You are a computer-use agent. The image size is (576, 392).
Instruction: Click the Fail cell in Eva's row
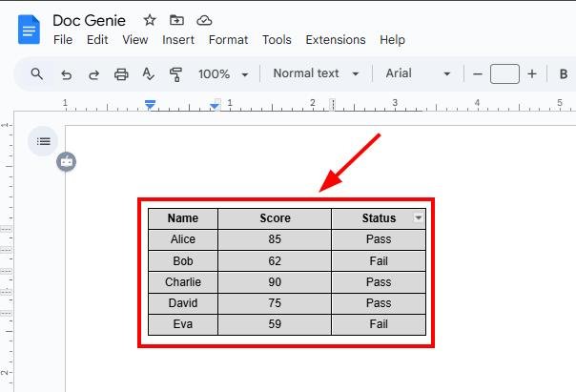[379, 324]
